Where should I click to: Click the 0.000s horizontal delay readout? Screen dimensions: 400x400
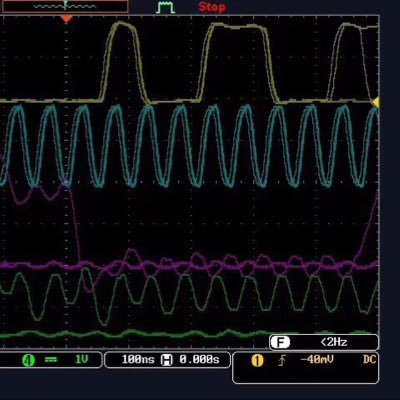point(199,360)
